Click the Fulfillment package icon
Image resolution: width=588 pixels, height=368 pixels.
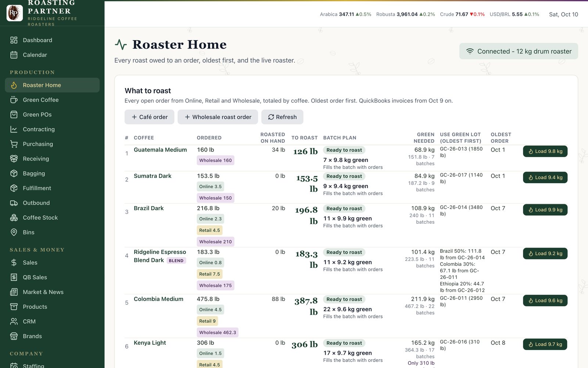click(14, 188)
